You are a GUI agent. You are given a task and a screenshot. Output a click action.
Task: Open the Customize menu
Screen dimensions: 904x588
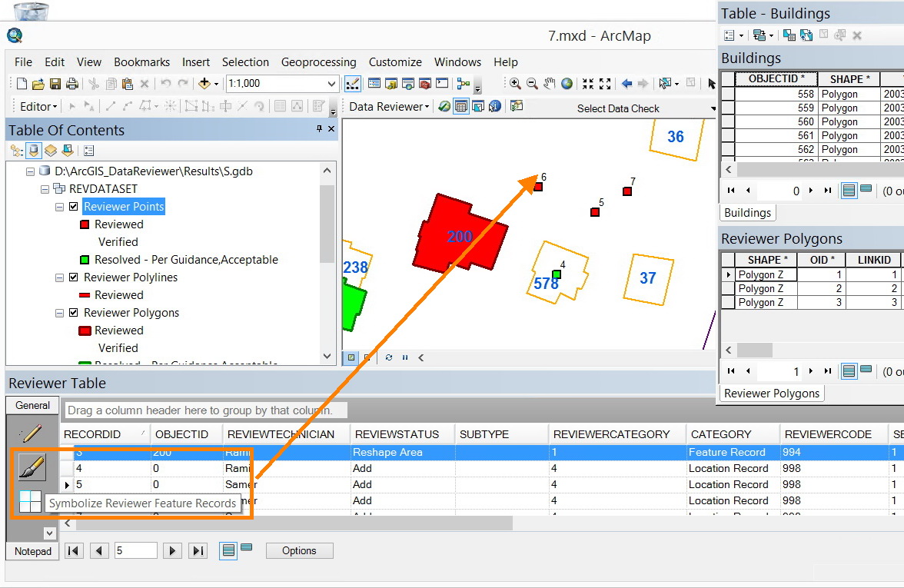(395, 62)
